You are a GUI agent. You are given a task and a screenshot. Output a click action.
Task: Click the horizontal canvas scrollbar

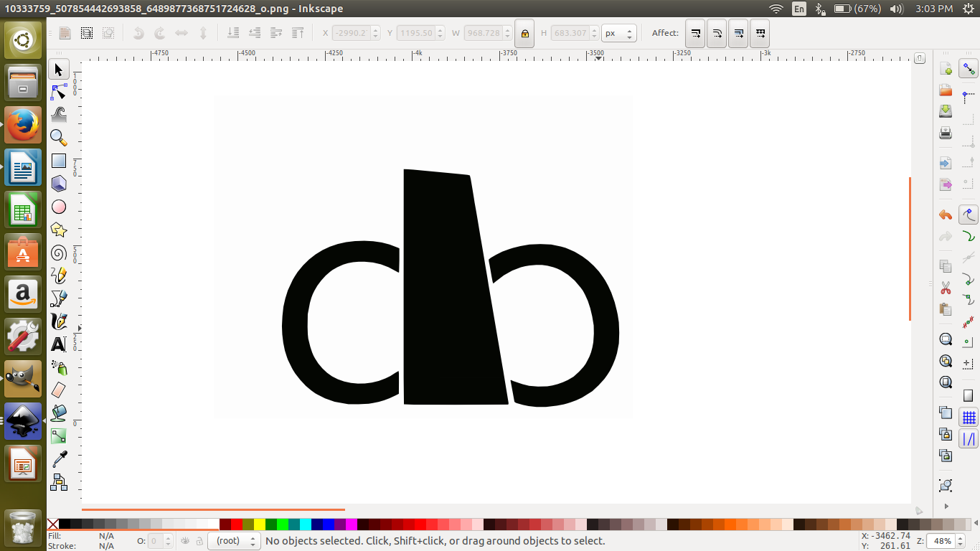(x=213, y=509)
